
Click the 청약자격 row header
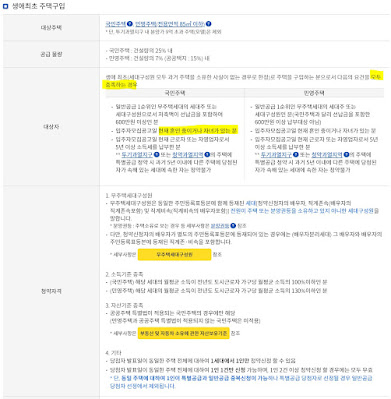(x=51, y=291)
